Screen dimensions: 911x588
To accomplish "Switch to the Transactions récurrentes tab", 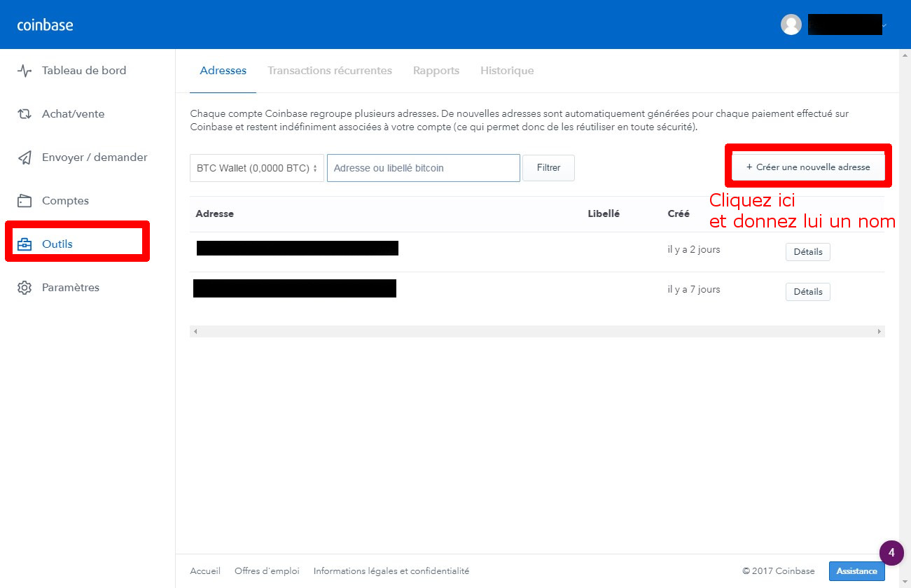I will [330, 71].
